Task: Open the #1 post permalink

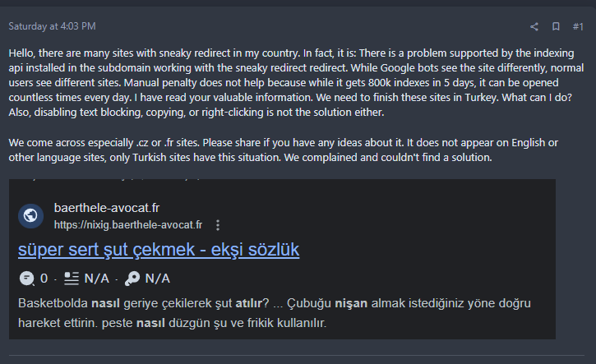Action: coord(578,26)
